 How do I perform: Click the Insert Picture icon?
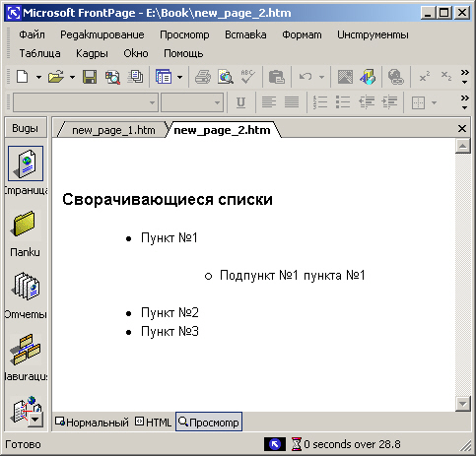tap(345, 78)
